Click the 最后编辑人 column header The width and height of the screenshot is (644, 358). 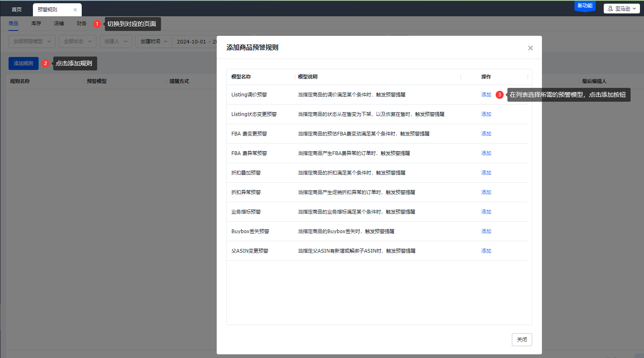pyautogui.click(x=594, y=81)
